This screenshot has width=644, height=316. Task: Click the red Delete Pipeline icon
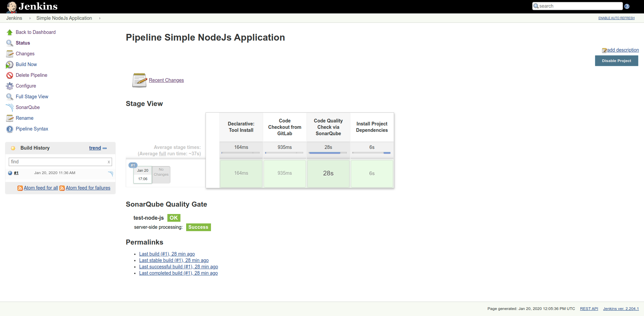point(9,75)
